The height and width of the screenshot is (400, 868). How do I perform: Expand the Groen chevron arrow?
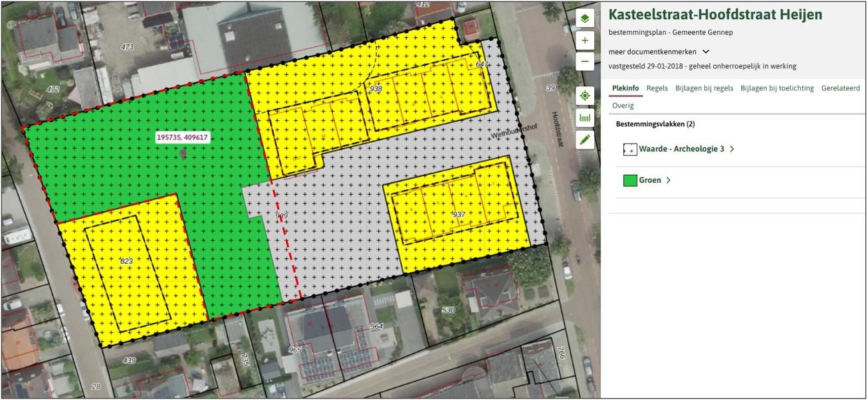(668, 180)
